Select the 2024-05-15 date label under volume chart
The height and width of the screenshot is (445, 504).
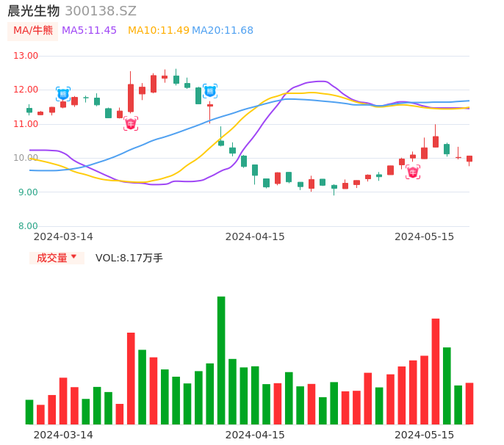pyautogui.click(x=425, y=435)
